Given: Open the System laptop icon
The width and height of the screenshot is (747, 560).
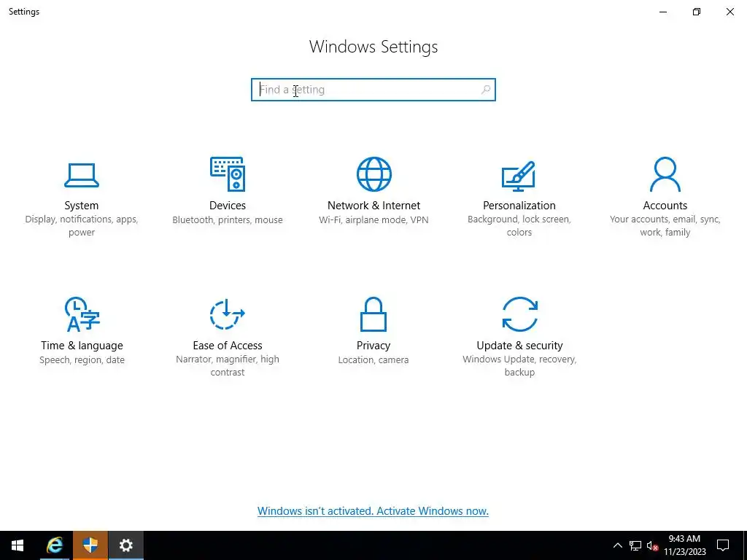Looking at the screenshot, I should point(82,175).
